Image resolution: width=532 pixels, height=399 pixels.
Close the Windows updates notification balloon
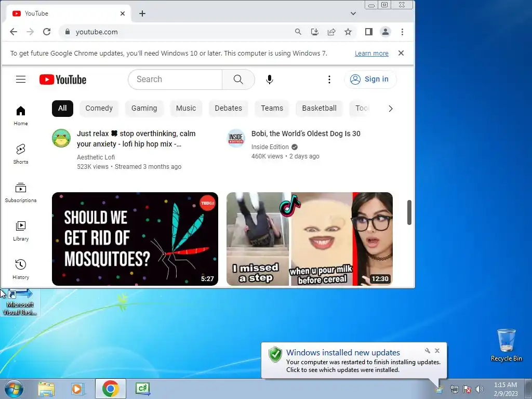pyautogui.click(x=437, y=351)
